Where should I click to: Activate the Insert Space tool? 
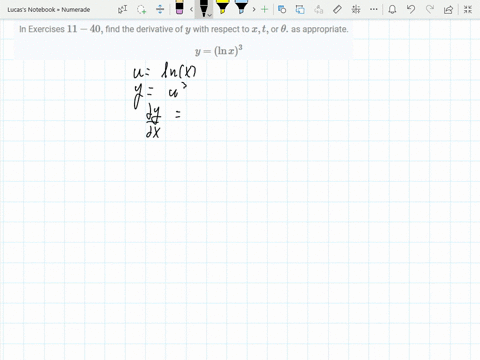tap(160, 9)
